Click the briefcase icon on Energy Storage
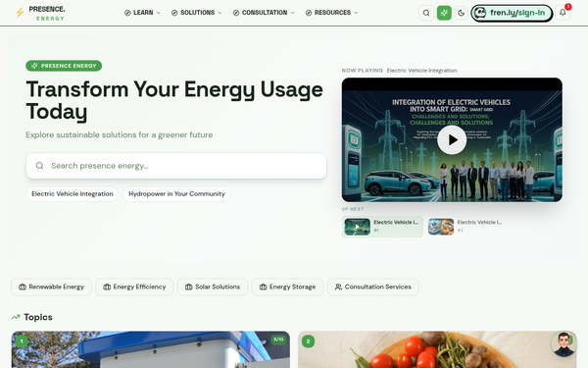Screen dimensions: 588x368 [264, 287]
